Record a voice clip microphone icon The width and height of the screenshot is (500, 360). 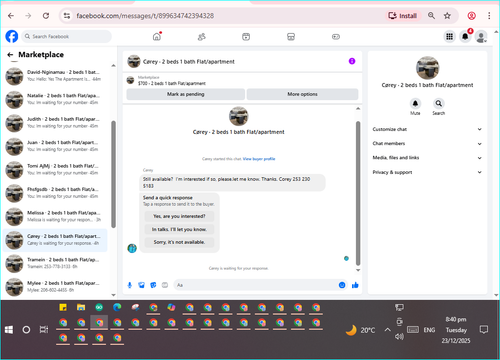tap(130, 285)
